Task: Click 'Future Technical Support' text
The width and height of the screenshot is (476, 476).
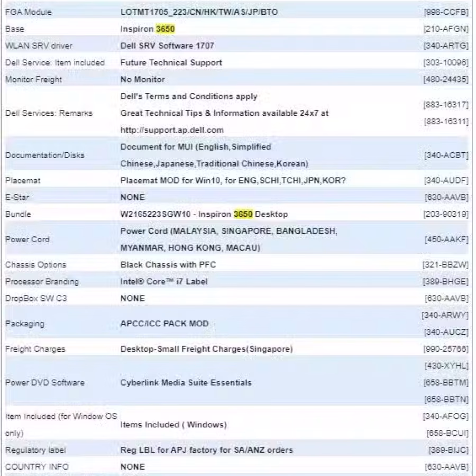Action: (171, 62)
